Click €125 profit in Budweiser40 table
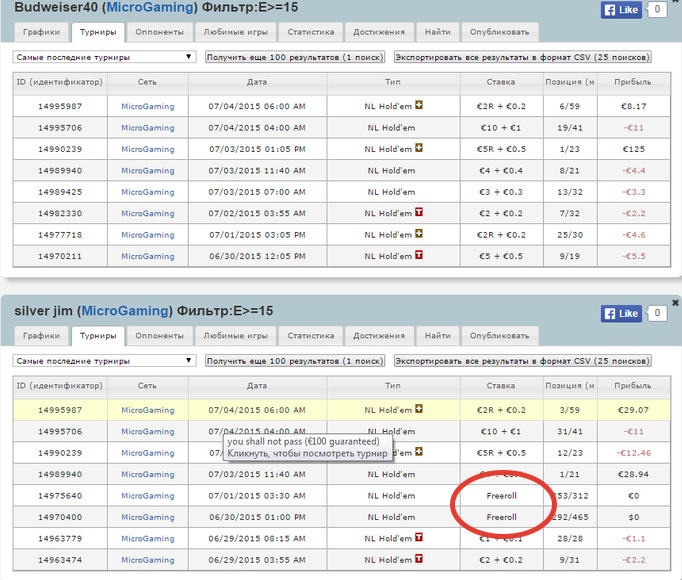Screen dimensions: 682x580 (x=633, y=149)
